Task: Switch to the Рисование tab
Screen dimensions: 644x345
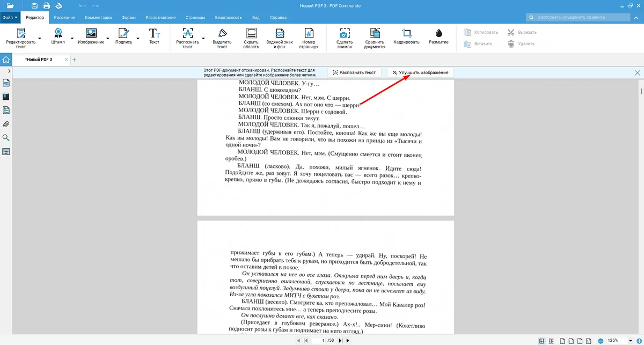Action: [64, 17]
